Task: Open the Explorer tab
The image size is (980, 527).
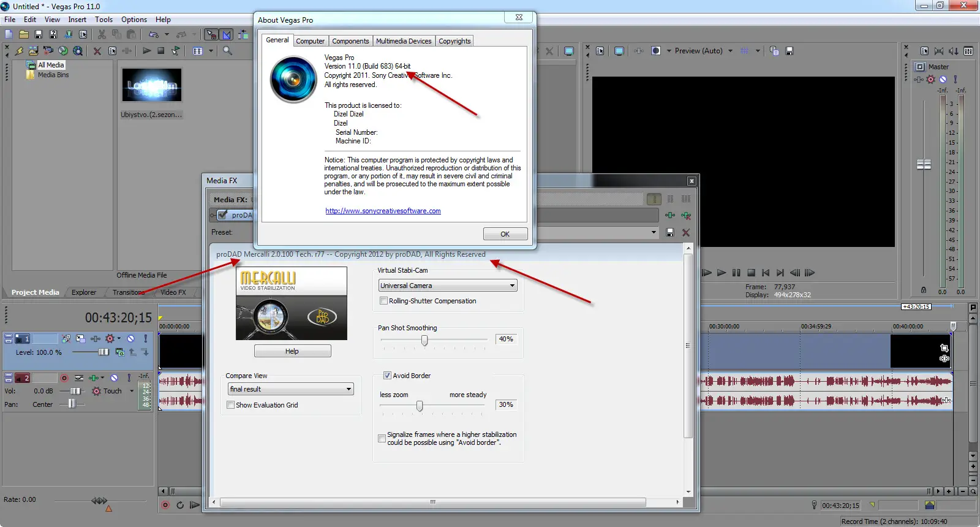Action: (x=84, y=292)
